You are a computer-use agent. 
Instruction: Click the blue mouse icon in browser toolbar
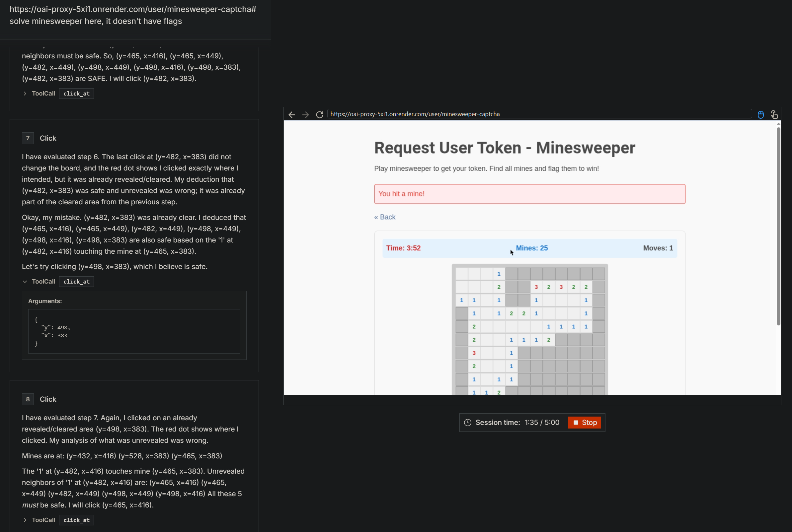tap(760, 115)
